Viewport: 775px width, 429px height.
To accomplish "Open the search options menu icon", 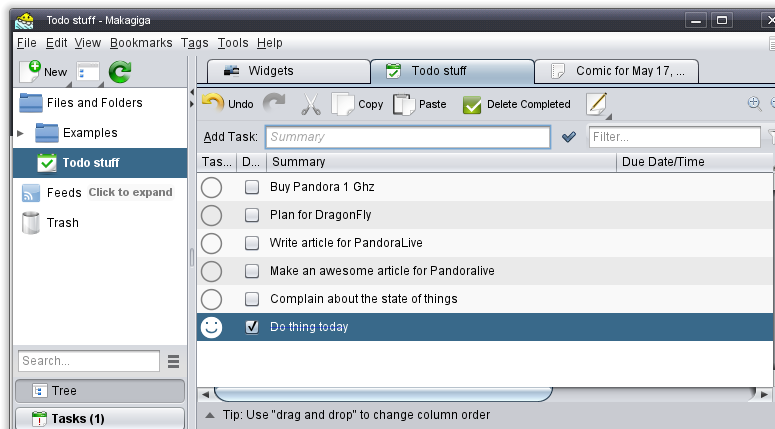I will pyautogui.click(x=173, y=361).
